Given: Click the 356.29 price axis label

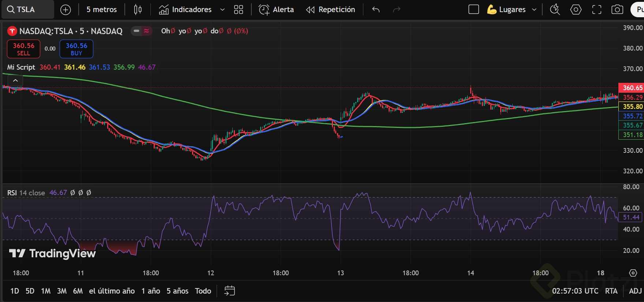Looking at the screenshot, I should pos(631,97).
